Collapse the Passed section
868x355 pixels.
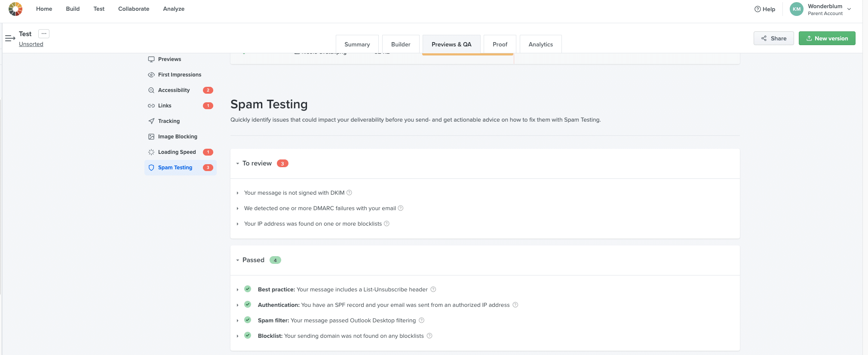click(238, 260)
